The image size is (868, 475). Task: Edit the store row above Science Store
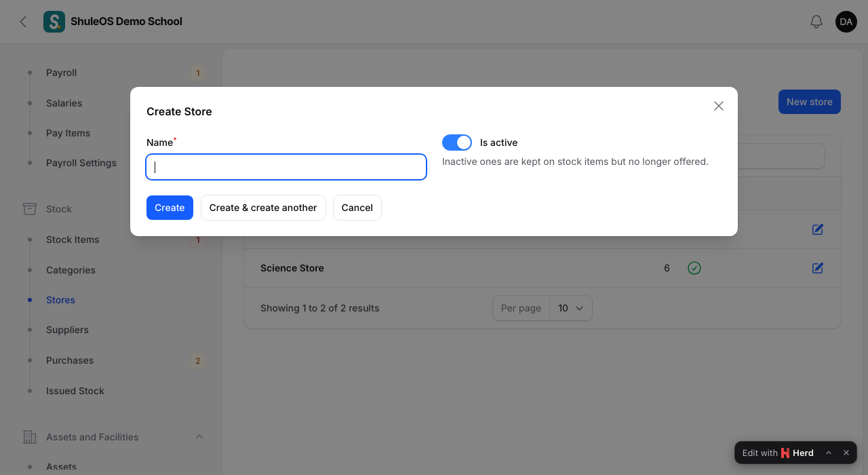click(818, 229)
